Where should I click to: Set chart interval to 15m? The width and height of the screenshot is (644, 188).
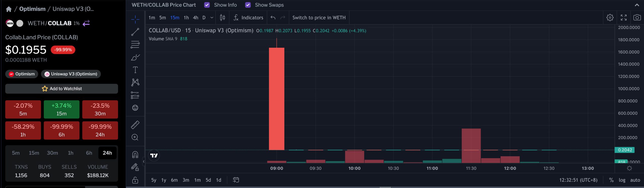(x=175, y=18)
